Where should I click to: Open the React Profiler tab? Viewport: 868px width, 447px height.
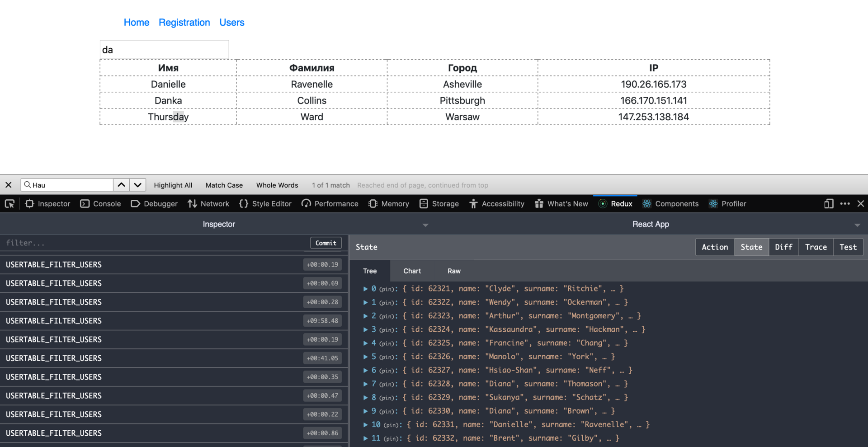pyautogui.click(x=728, y=204)
